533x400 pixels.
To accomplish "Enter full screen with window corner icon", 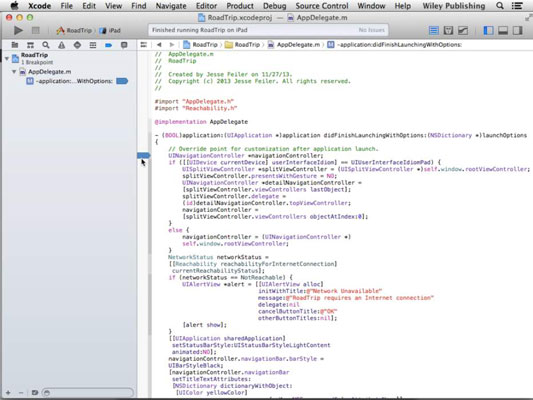I will [x=528, y=18].
